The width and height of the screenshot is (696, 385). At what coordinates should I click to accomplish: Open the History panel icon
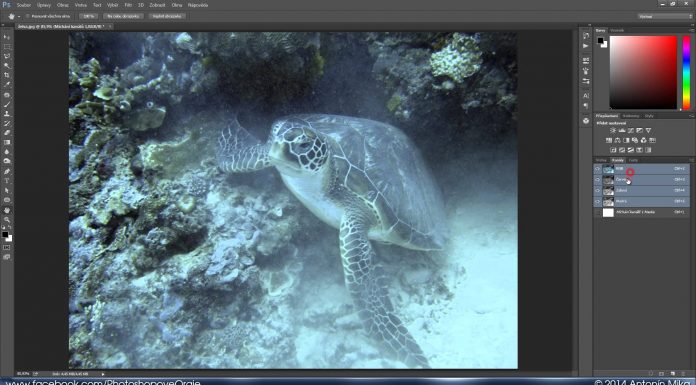586,36
